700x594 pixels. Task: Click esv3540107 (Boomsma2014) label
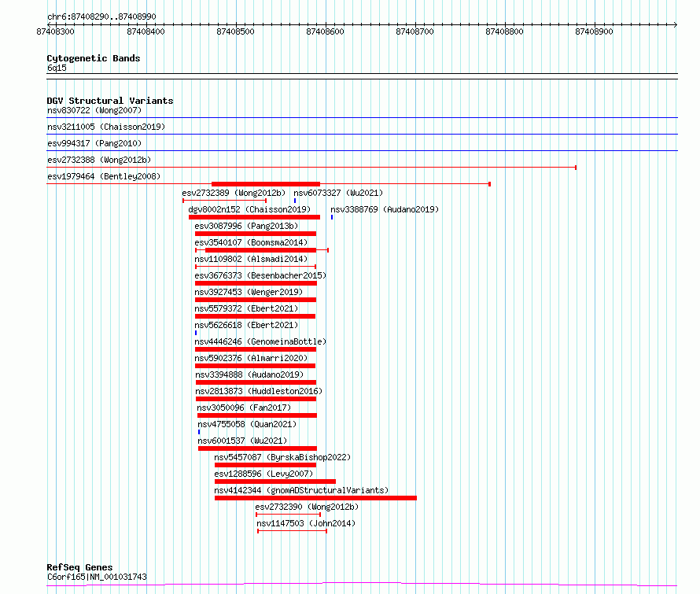(x=251, y=242)
